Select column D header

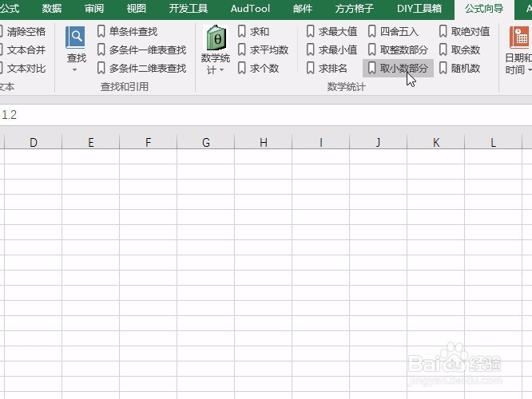[x=34, y=142]
